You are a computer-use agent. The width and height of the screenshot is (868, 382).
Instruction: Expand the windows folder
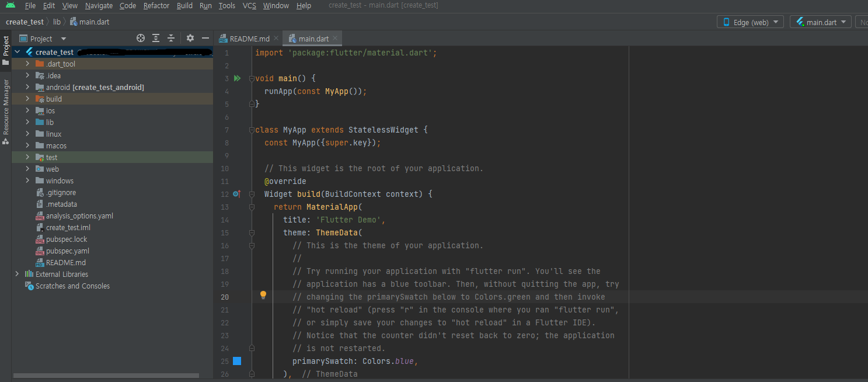click(27, 180)
